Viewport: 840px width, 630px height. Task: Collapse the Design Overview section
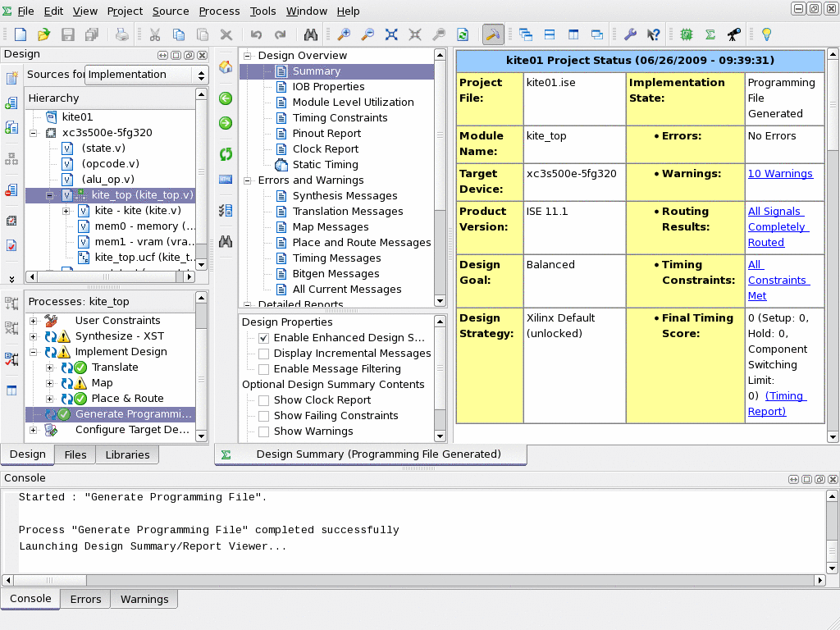248,56
